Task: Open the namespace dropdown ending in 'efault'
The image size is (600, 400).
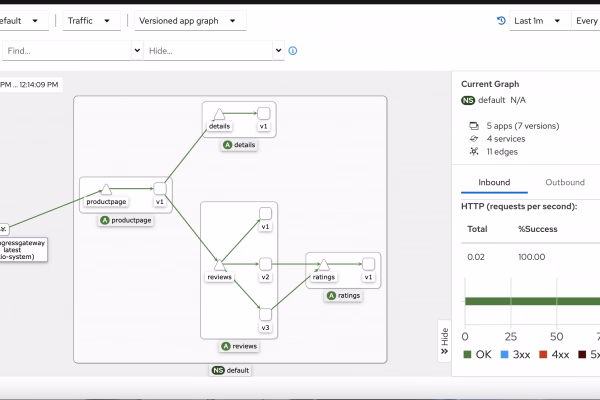Action: [24, 21]
